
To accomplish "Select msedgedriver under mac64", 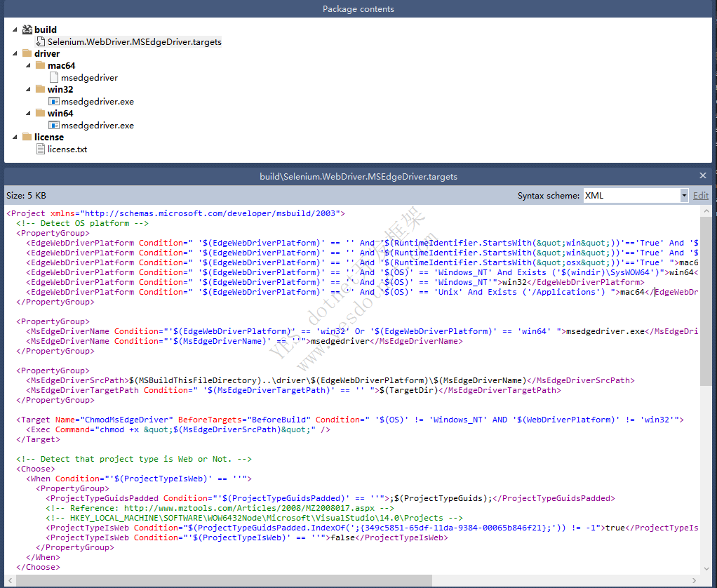I will point(89,77).
